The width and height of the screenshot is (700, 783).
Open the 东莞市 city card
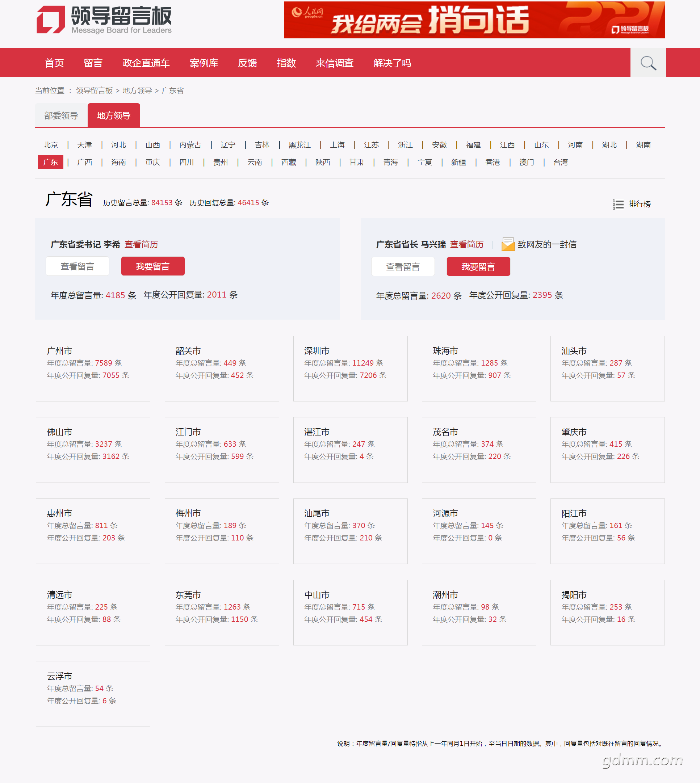pos(222,613)
